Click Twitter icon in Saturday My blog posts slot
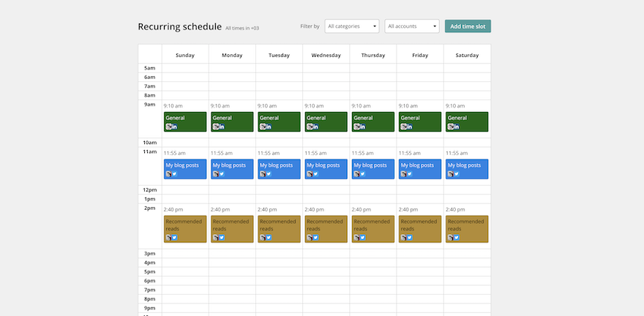 coord(457,174)
